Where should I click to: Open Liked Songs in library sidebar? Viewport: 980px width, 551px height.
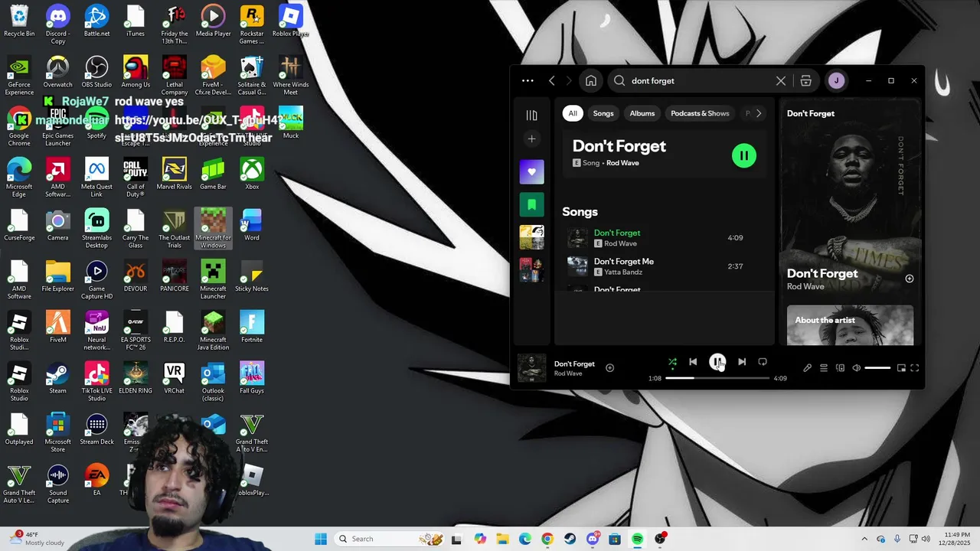click(x=531, y=172)
